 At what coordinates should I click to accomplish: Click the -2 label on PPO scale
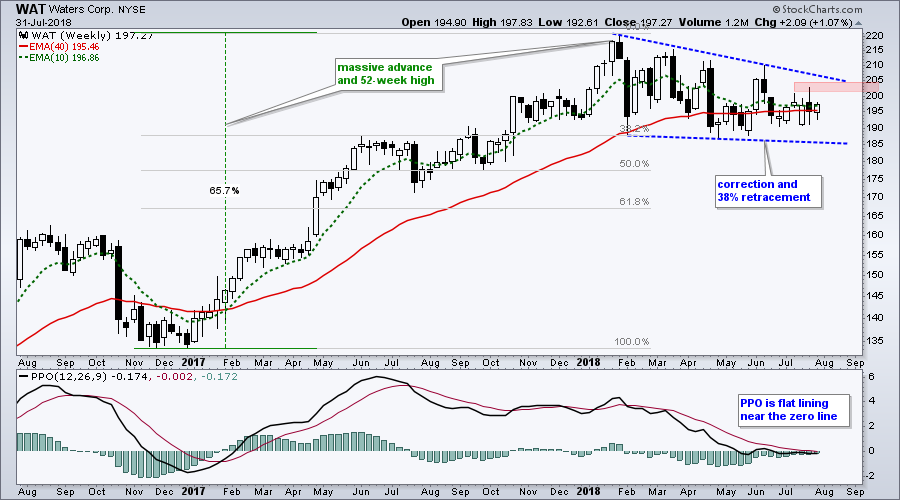click(870, 475)
